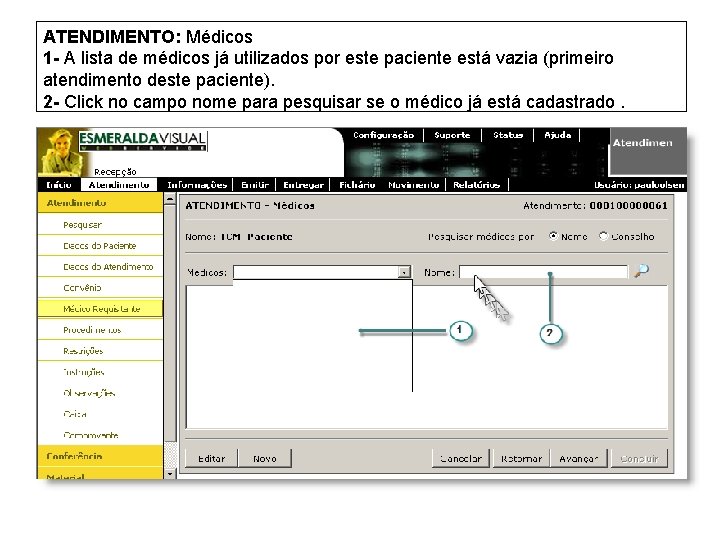Open Convênio sidebar item

tap(100, 288)
